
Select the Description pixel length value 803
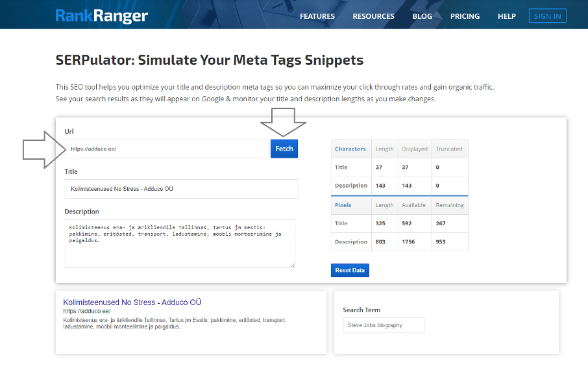pos(380,241)
